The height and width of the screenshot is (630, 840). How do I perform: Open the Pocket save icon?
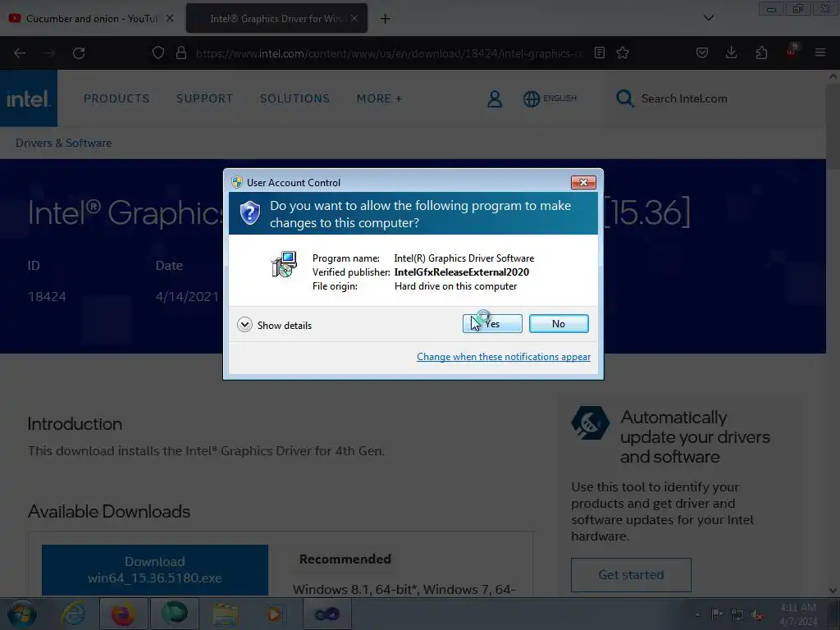click(702, 52)
